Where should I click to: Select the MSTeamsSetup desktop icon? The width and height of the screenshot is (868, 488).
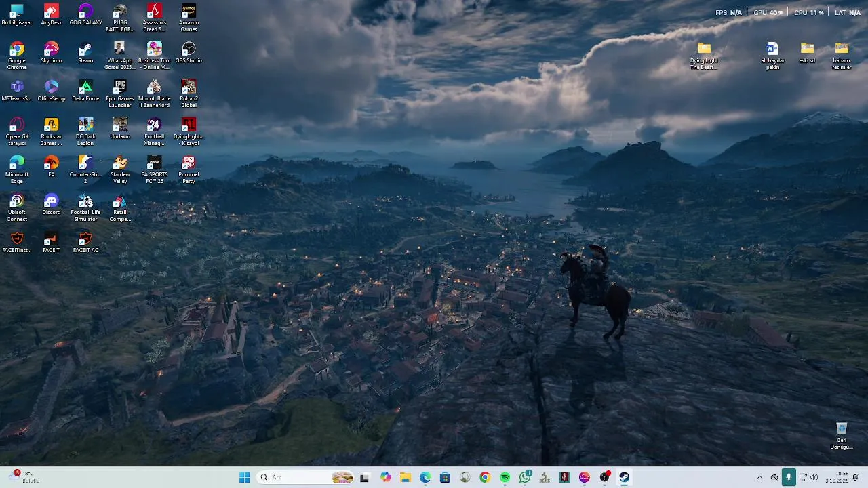tap(17, 91)
